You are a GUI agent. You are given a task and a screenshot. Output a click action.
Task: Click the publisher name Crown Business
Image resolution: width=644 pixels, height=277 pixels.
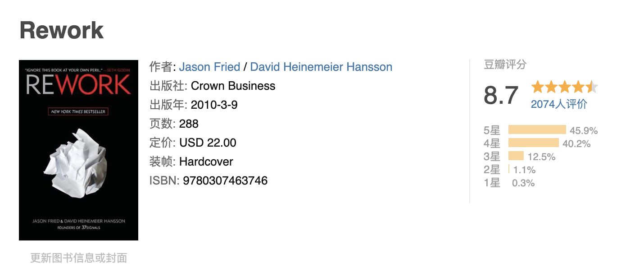click(233, 86)
